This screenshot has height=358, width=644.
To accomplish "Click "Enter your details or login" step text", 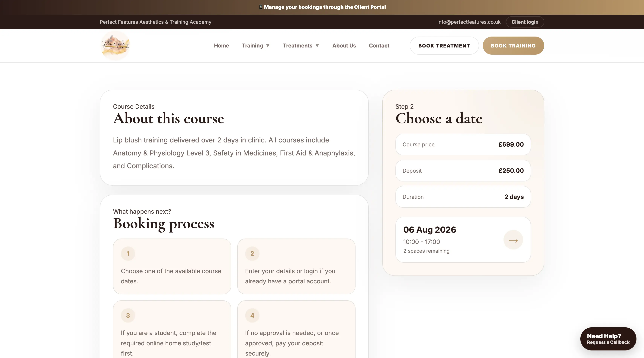I will point(290,276).
